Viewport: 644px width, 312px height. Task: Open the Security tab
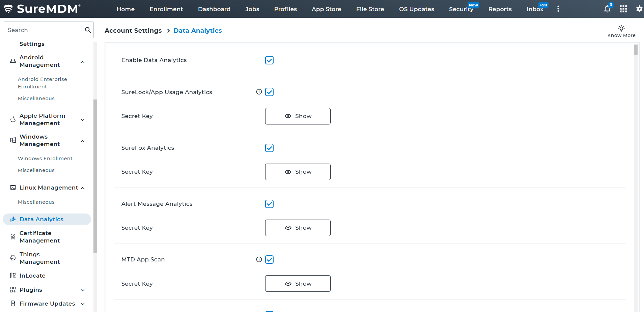tap(461, 9)
